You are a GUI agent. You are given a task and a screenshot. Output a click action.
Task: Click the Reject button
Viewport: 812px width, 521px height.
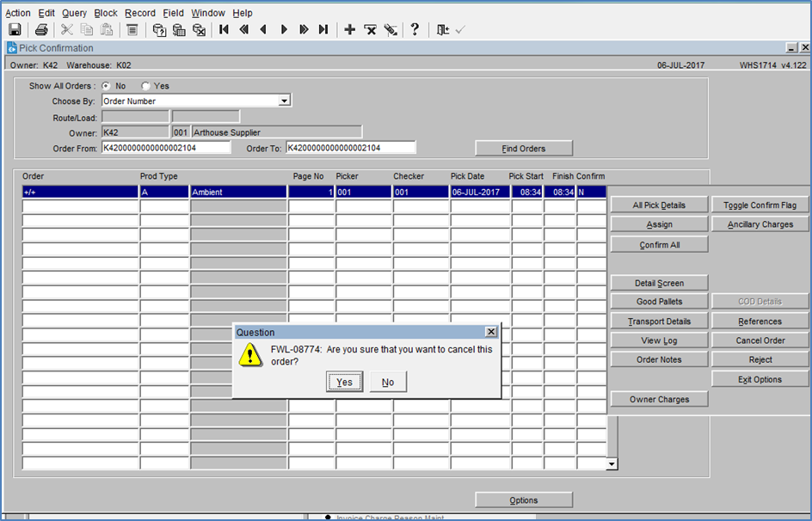760,359
